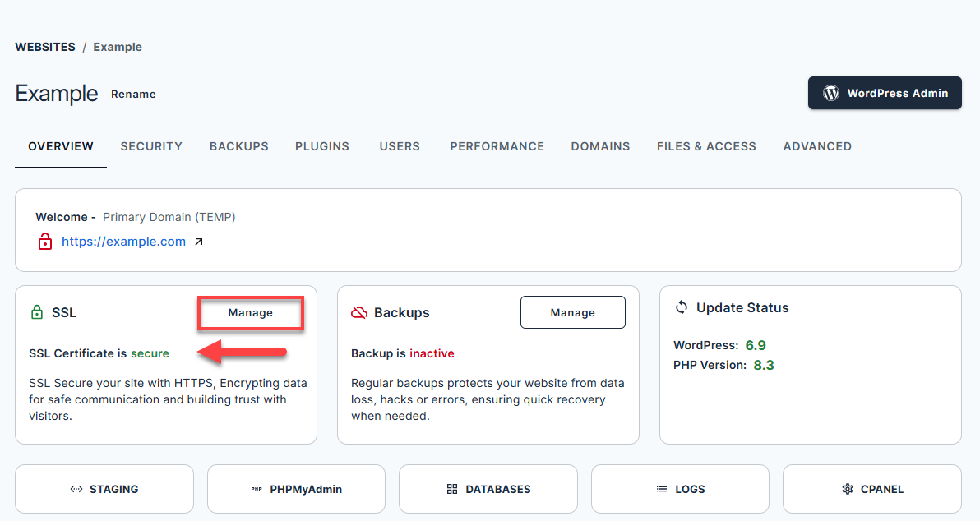Image resolution: width=980 pixels, height=521 pixels.
Task: Go to the Users tab
Action: [400, 146]
